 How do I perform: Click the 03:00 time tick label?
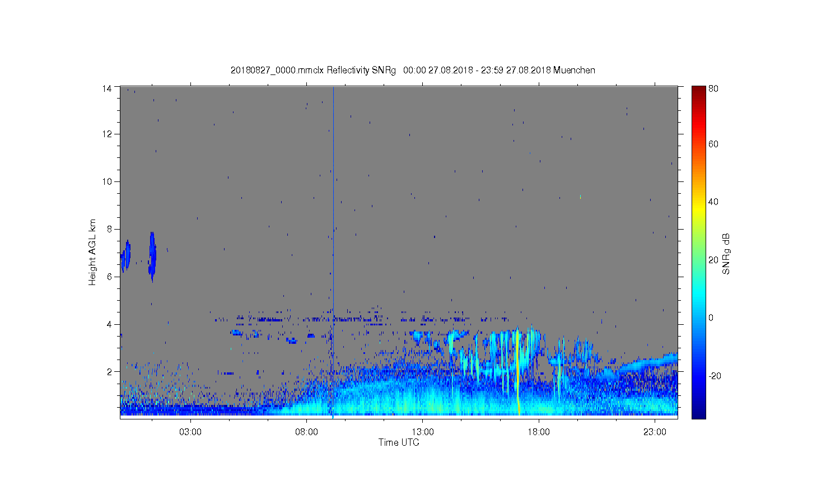pyautogui.click(x=190, y=432)
